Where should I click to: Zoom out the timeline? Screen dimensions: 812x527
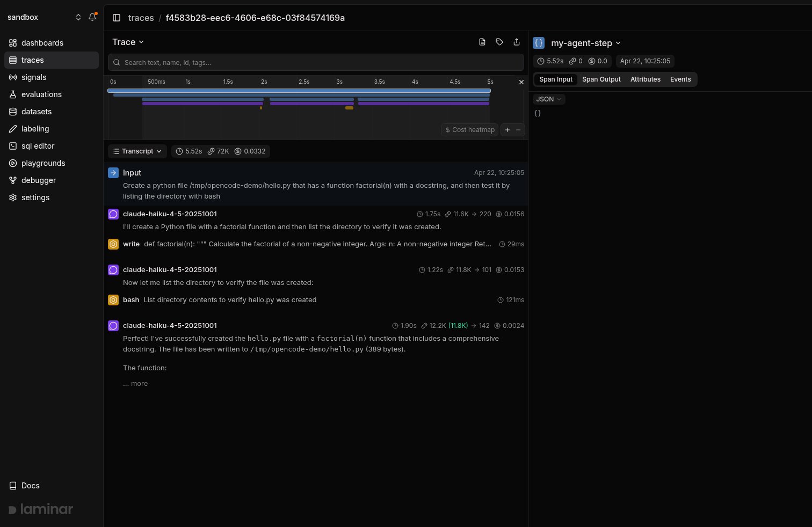pos(518,130)
